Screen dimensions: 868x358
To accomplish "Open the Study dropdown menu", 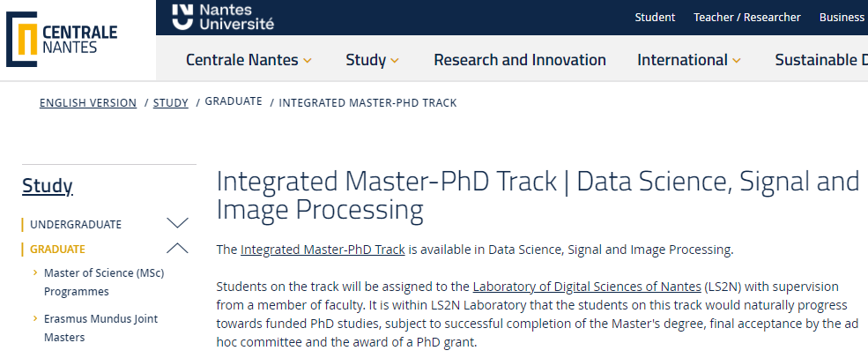I will [x=372, y=60].
